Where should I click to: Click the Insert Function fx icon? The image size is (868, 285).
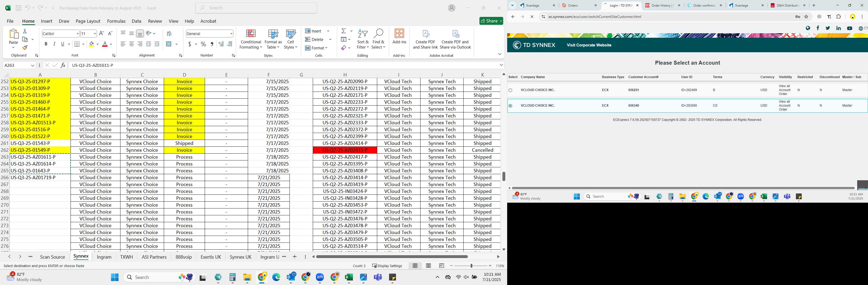[x=63, y=65]
